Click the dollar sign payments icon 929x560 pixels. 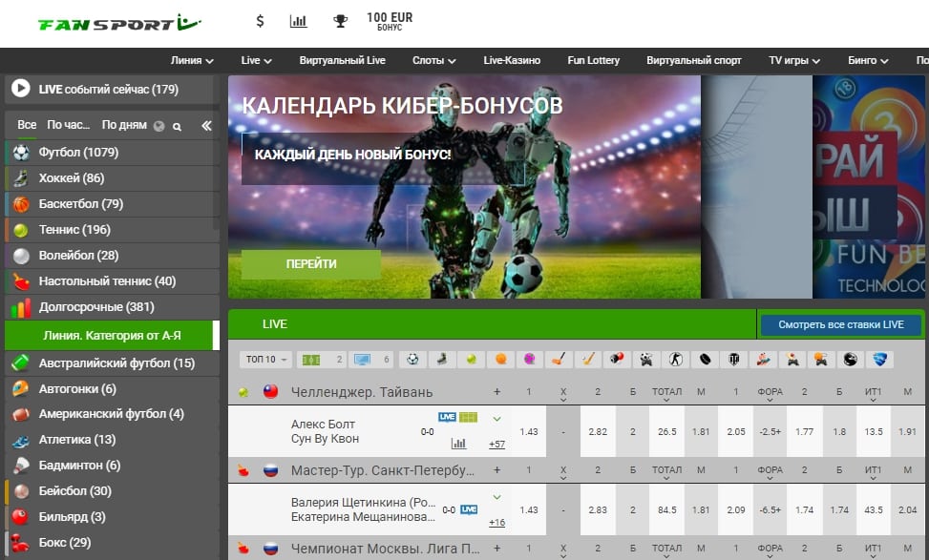[261, 21]
